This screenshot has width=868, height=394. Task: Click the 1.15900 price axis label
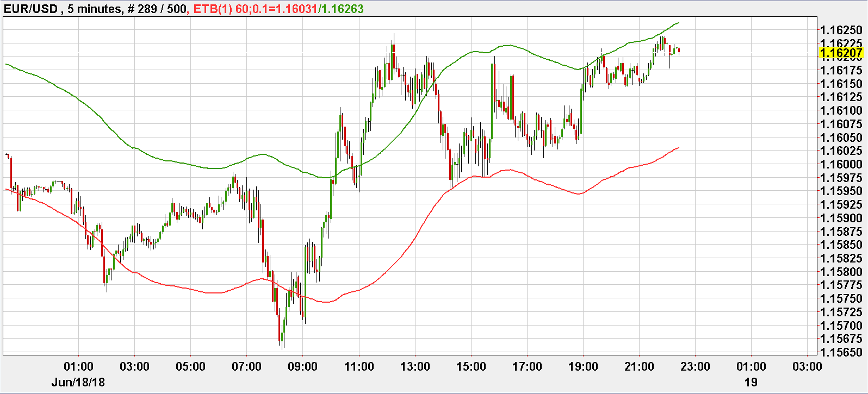click(x=841, y=218)
